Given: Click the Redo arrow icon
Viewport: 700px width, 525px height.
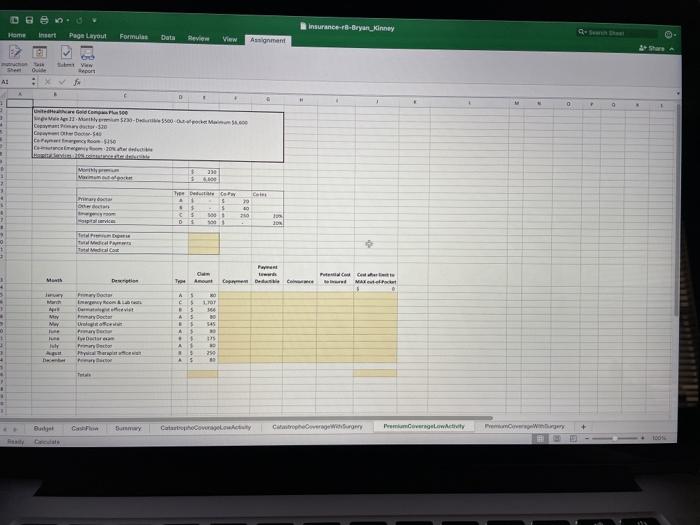Looking at the screenshot, I should pos(79,21).
